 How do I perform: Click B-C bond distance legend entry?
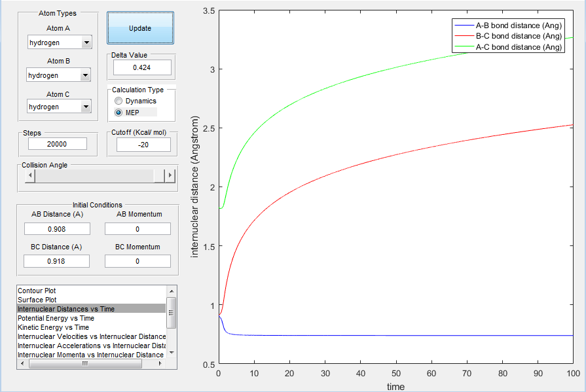(508, 36)
